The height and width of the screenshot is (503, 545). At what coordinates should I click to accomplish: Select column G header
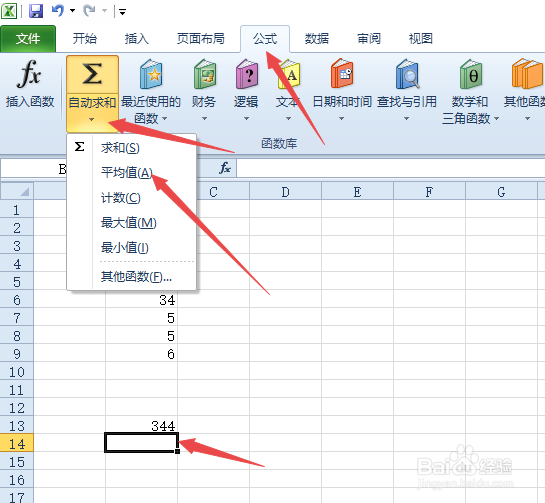click(501, 192)
